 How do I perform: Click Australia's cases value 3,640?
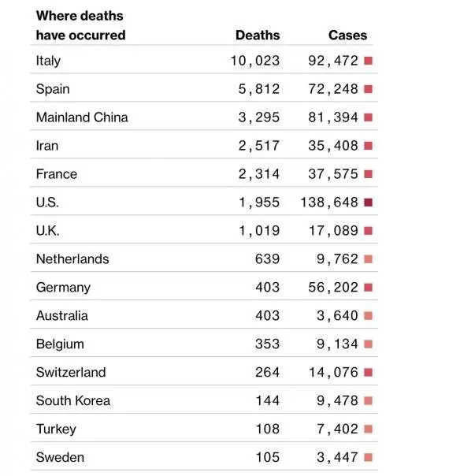tap(337, 316)
